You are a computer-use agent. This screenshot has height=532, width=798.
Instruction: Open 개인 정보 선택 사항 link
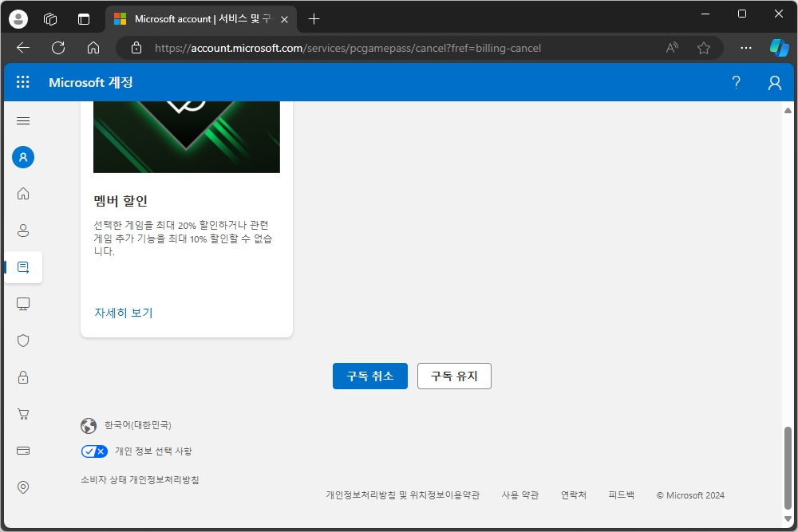coord(154,451)
